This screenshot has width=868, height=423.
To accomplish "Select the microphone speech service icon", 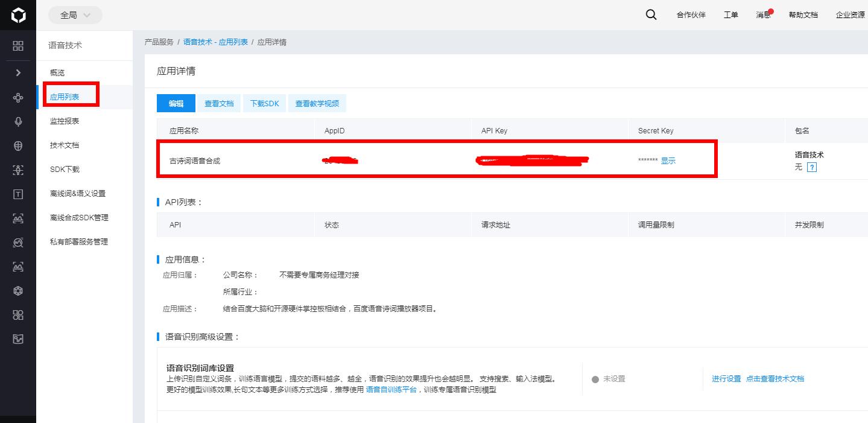I will [x=18, y=121].
